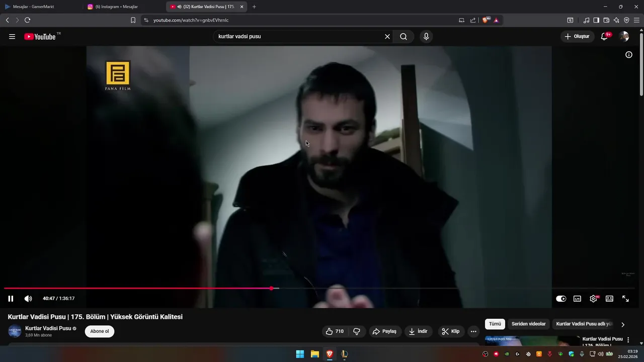Share this page from the address bar
The image size is (644, 362).
(x=473, y=20)
